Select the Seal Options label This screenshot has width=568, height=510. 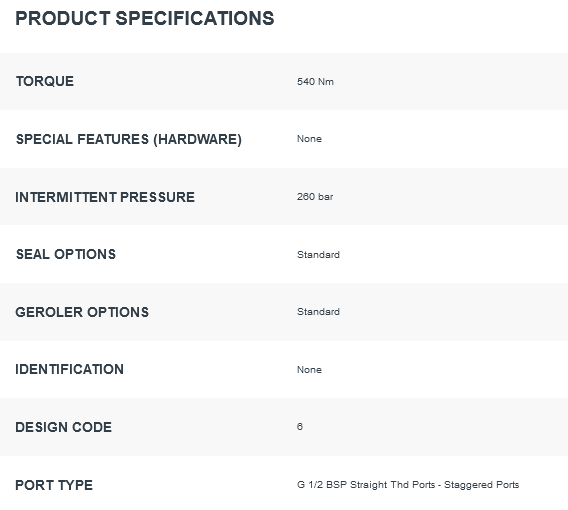[66, 254]
